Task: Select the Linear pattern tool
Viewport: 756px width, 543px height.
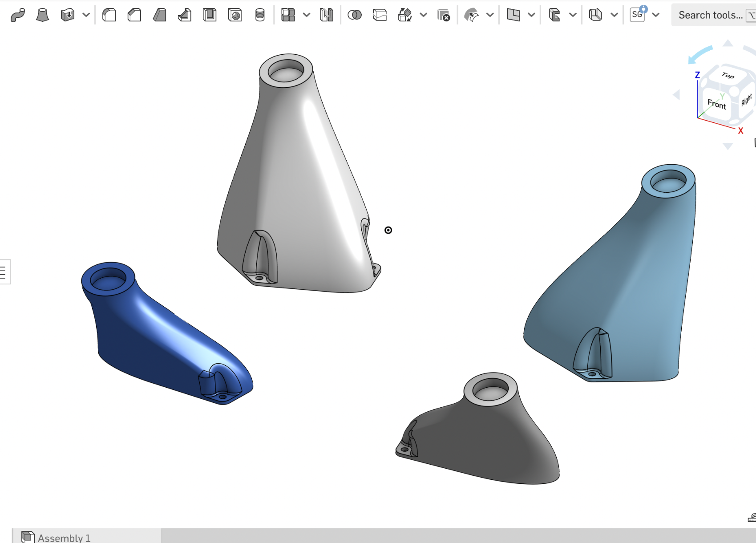Action: click(288, 15)
